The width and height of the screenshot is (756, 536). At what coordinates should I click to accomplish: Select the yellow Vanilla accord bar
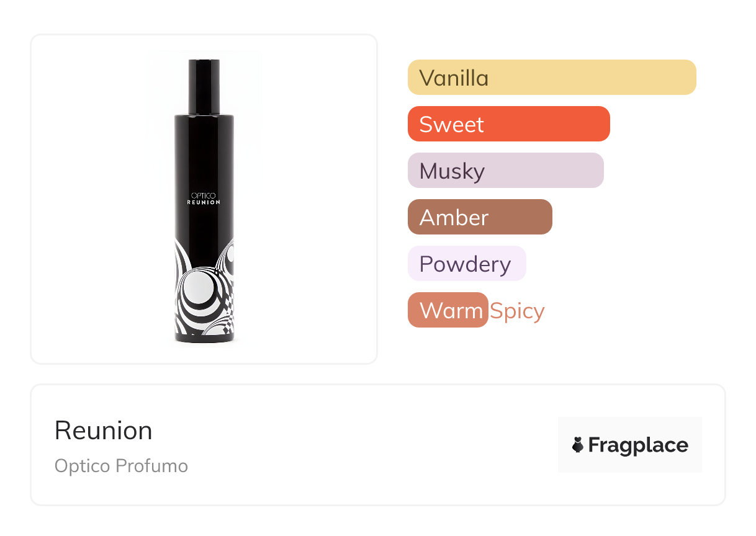pyautogui.click(x=551, y=78)
